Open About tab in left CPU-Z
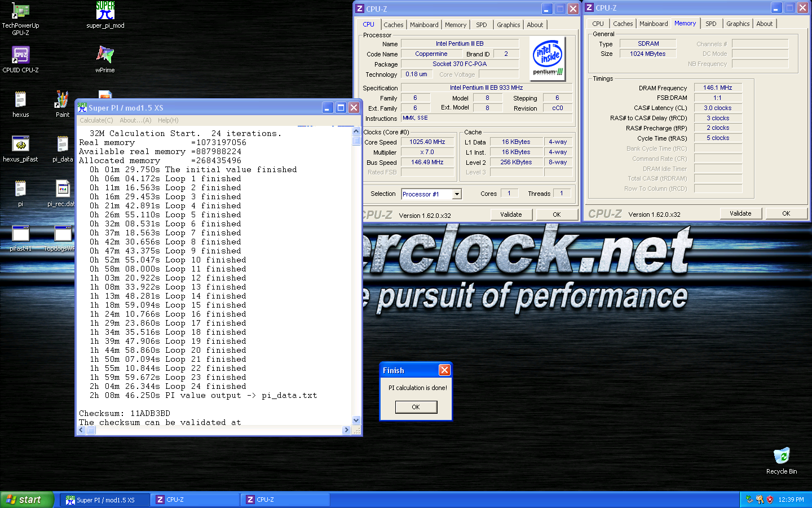This screenshot has height=508, width=812. tap(535, 25)
